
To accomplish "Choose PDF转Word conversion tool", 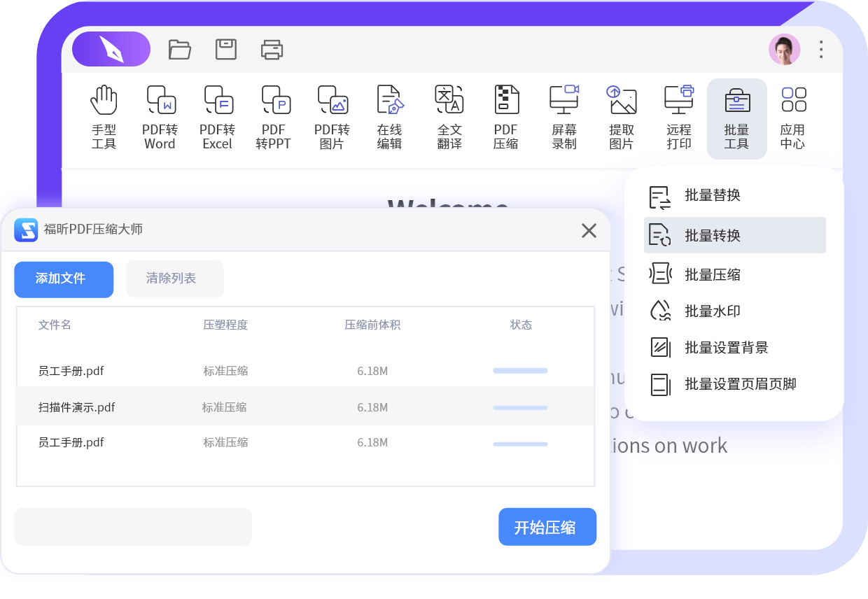I will pos(160,118).
